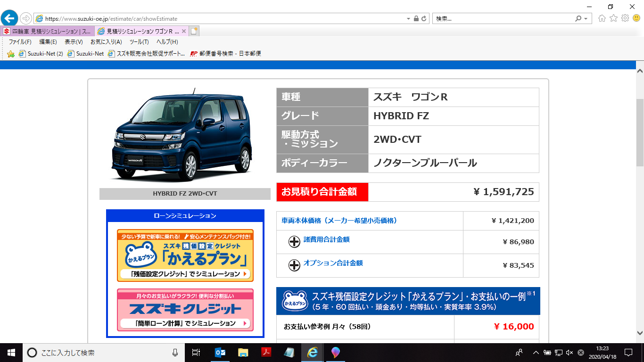Expand オプション合計金額 with the plus icon
This screenshot has height=362, width=644.
[294, 265]
